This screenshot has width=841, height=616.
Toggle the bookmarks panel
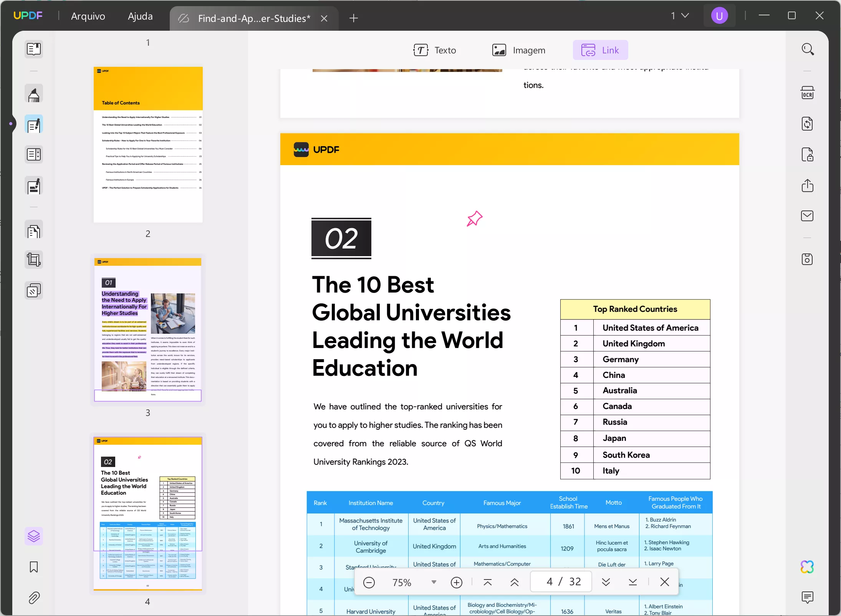(x=34, y=567)
